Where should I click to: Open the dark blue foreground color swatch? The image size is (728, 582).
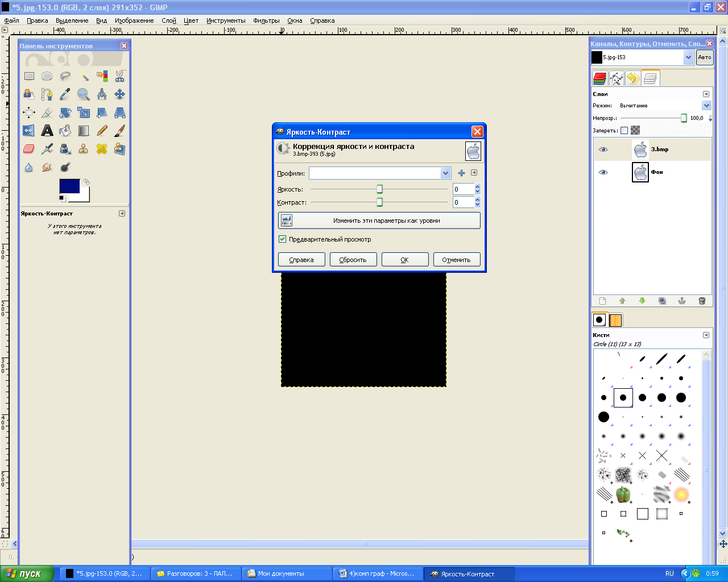pos(69,186)
